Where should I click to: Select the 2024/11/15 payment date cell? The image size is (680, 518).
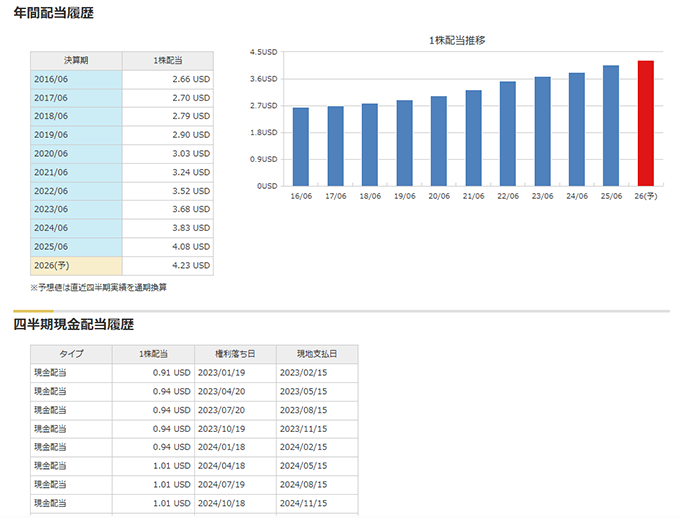pyautogui.click(x=303, y=503)
